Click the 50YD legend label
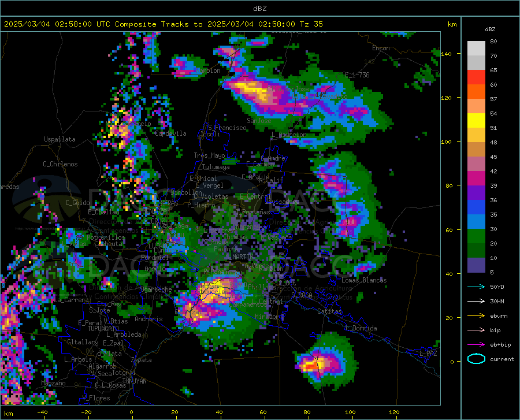This screenshot has width=520, height=420. click(497, 287)
